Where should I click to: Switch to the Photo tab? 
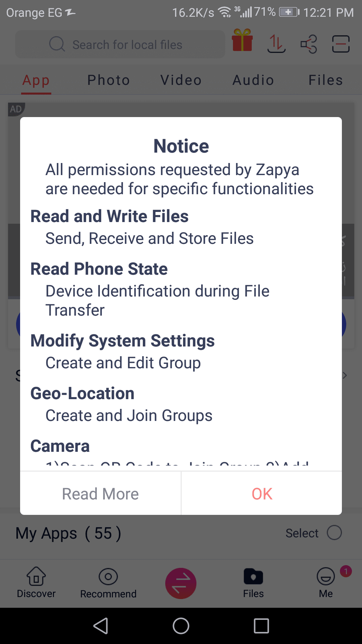pos(109,80)
